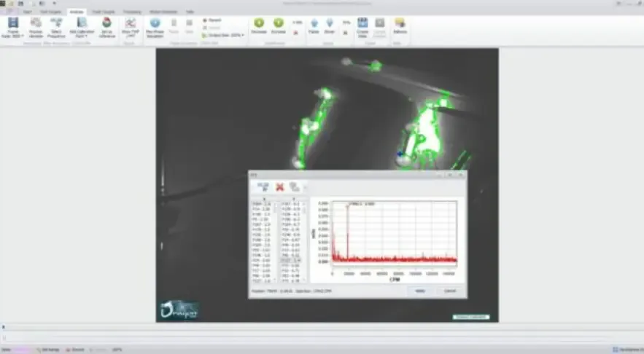Click Select button in FFT dialog
The height and width of the screenshot is (354, 644).
420,291
